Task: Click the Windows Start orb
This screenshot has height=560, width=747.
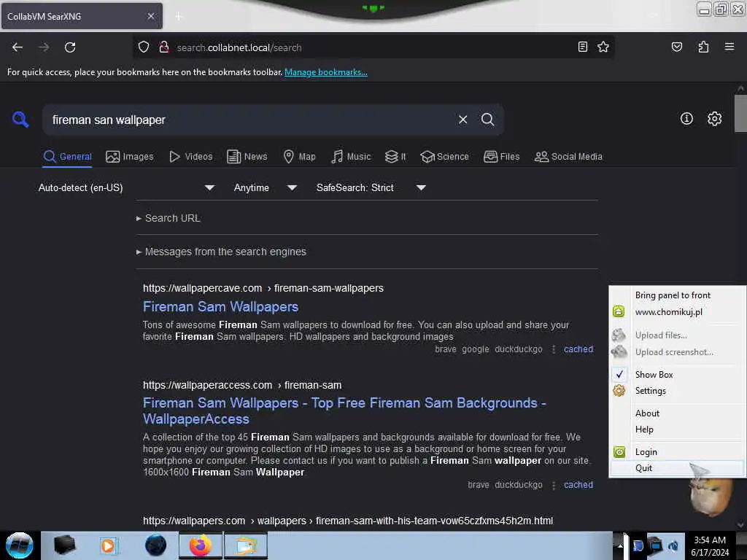Action: pos(20,545)
